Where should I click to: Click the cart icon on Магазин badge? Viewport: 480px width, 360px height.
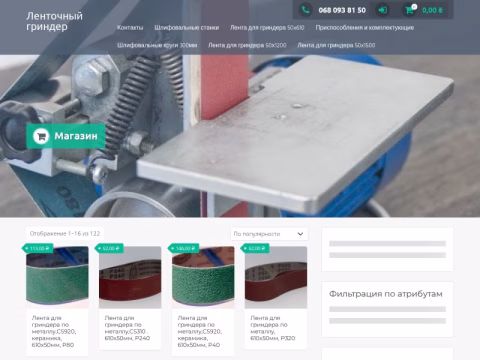[41, 136]
